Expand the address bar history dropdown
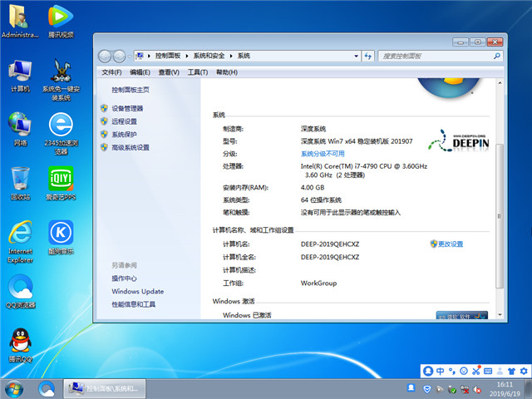The width and height of the screenshot is (532, 399). point(356,56)
